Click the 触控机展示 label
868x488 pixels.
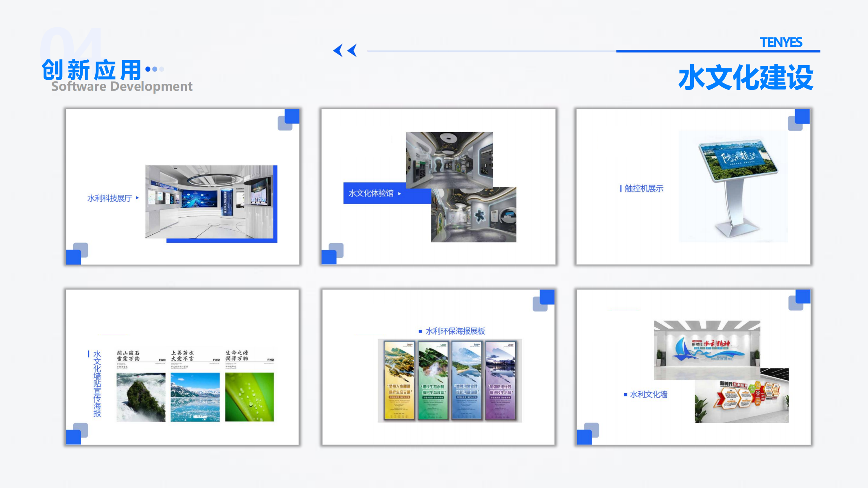644,188
